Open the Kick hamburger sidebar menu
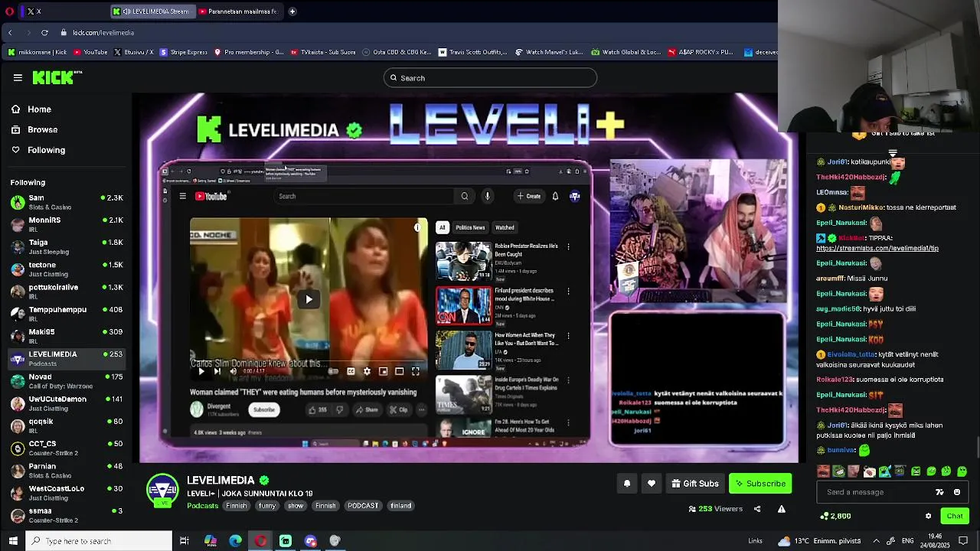The image size is (980, 551). pyautogui.click(x=18, y=77)
